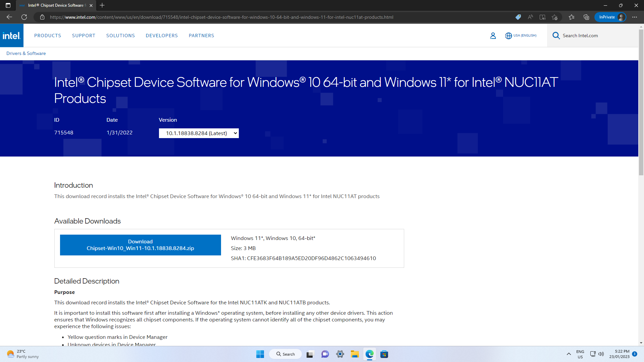The width and height of the screenshot is (644, 362).
Task: Click 'Yellow question marks in Device Manager' bullet
Action: pos(117,337)
